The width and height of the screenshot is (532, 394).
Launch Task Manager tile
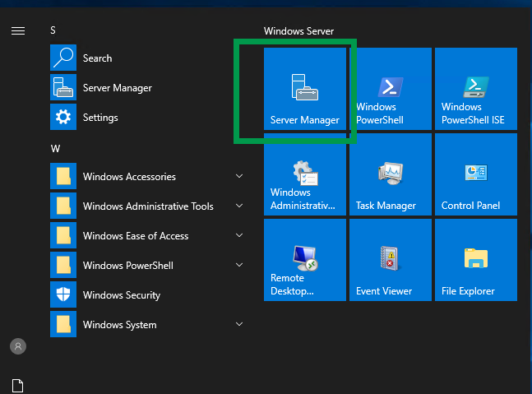coord(391,174)
